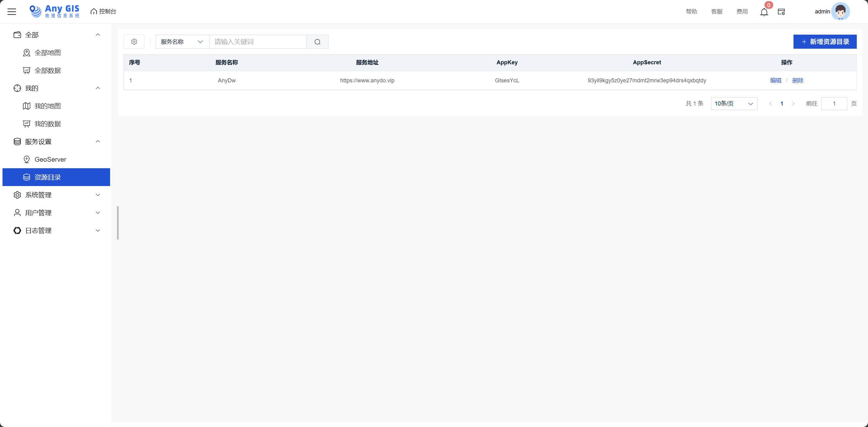
Task: Open the notification bell icon
Action: point(764,12)
